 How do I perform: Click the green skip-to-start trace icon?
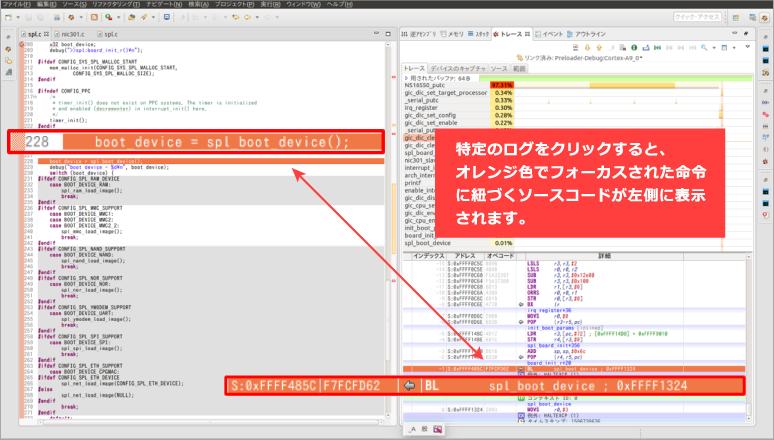pyautogui.click(x=658, y=48)
